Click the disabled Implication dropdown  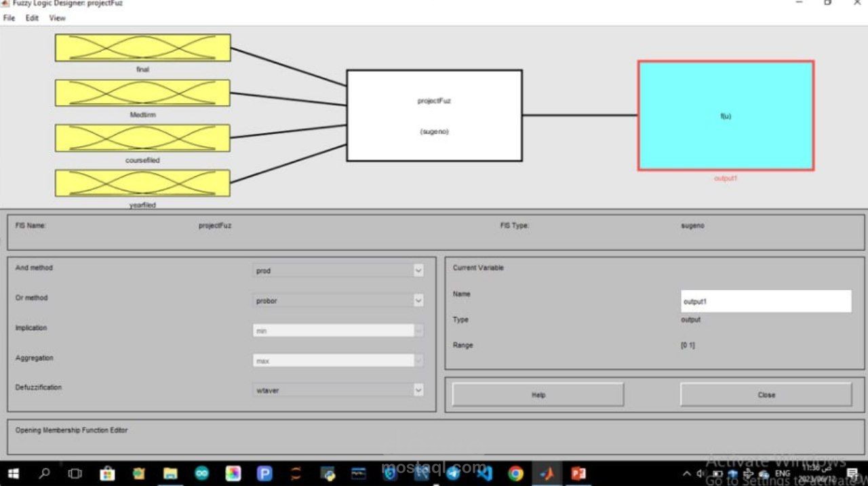coord(338,331)
